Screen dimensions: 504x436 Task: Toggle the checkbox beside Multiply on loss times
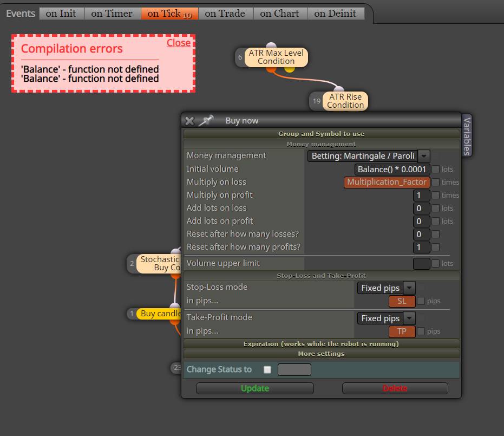(x=436, y=183)
